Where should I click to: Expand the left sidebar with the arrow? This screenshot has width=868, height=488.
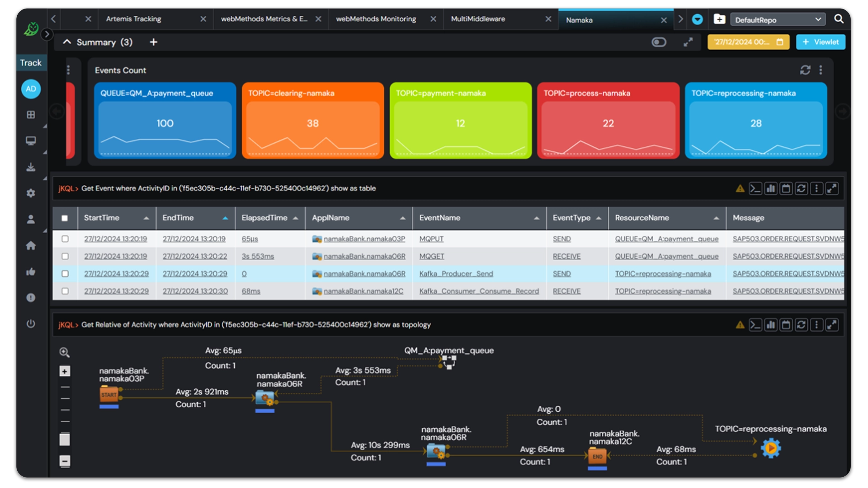[47, 34]
